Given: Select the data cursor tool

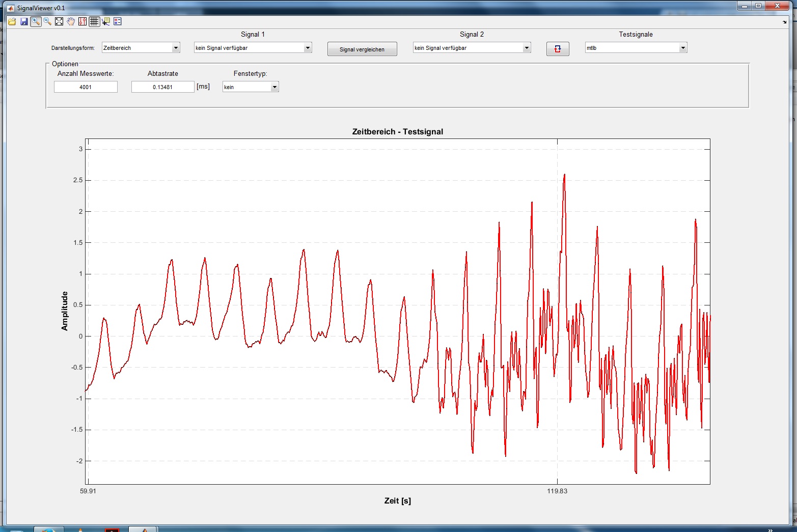Looking at the screenshot, I should pos(106,21).
